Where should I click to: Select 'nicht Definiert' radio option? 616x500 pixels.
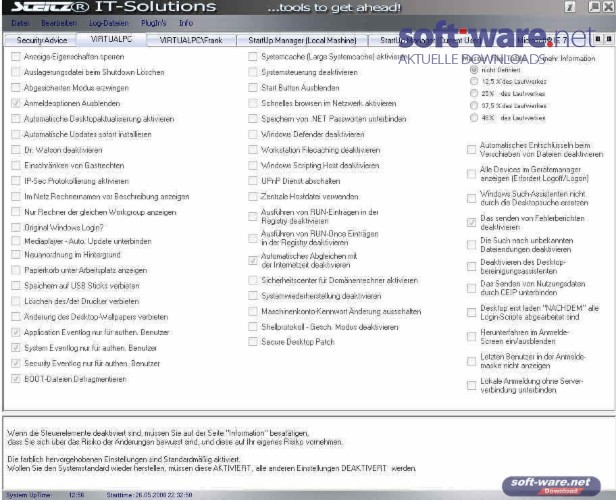point(474,70)
